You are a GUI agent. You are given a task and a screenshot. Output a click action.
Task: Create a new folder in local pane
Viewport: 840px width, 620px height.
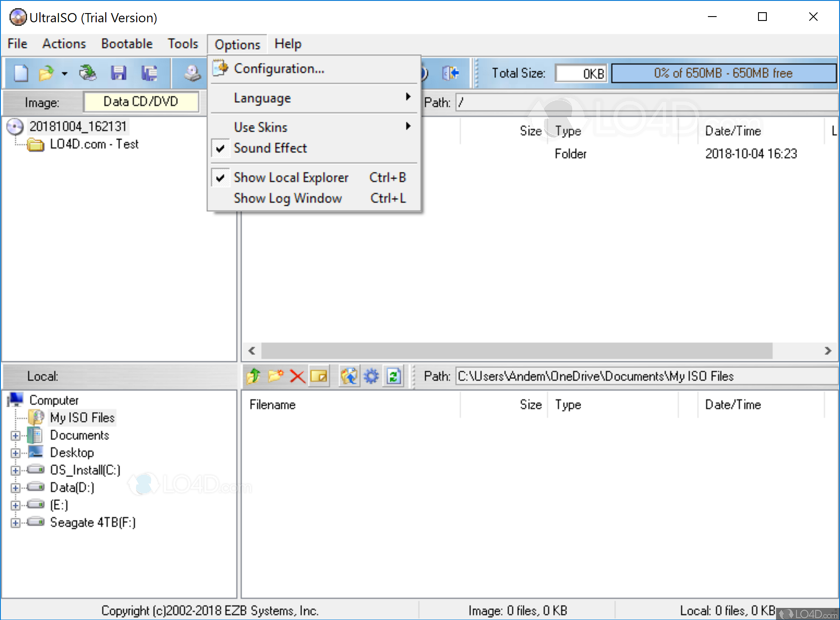(x=275, y=376)
